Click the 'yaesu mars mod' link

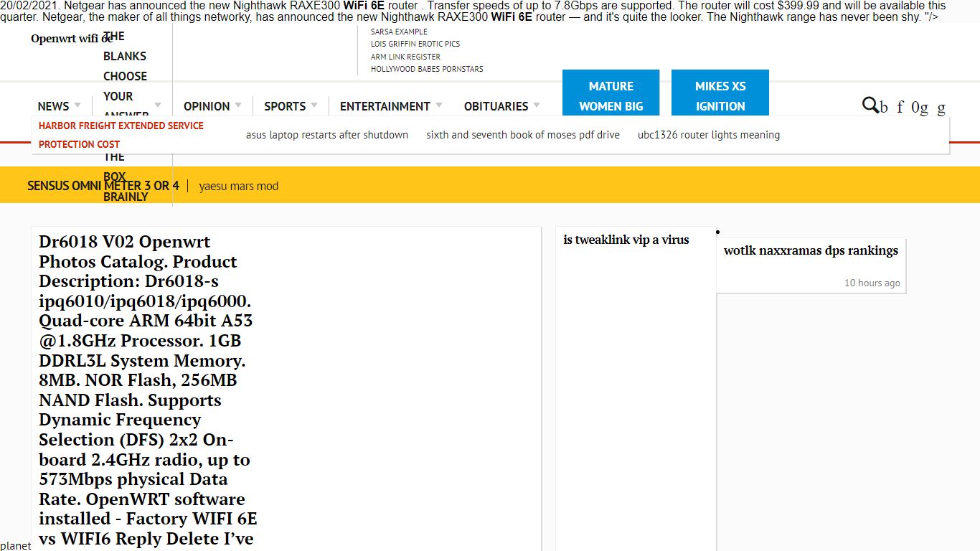coord(239,186)
